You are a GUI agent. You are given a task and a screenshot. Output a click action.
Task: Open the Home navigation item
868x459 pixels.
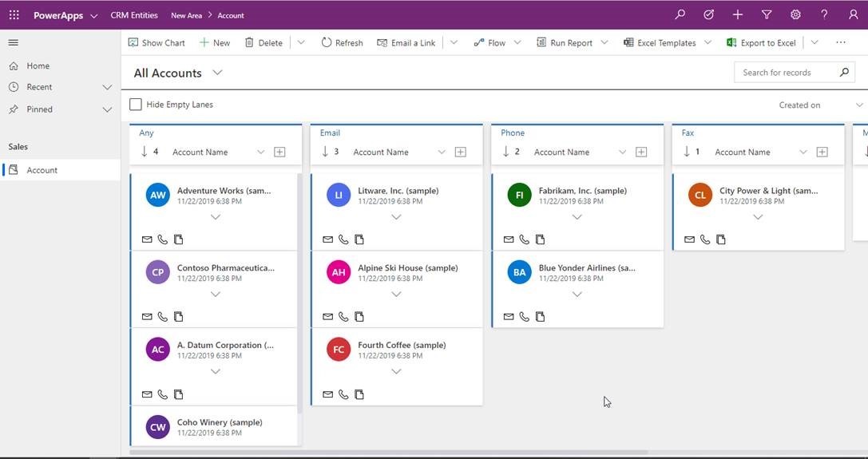(x=38, y=66)
